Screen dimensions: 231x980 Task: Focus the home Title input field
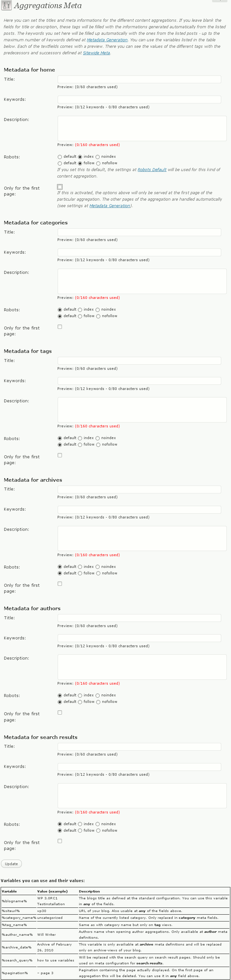(x=139, y=79)
